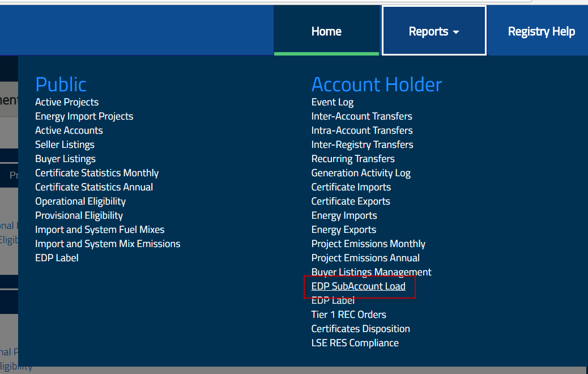This screenshot has height=374, width=588.
Task: Select Project Emissions Monthly
Action: pyautogui.click(x=368, y=244)
